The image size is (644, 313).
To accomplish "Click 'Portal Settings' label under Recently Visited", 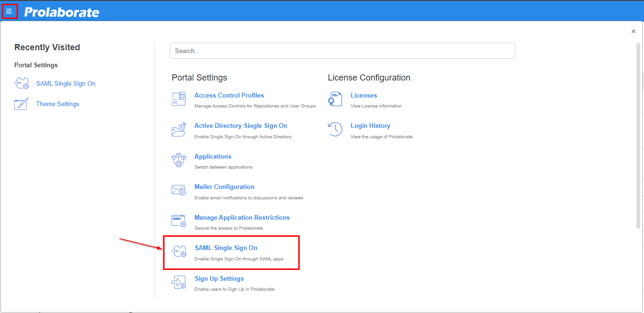I will (x=36, y=65).
